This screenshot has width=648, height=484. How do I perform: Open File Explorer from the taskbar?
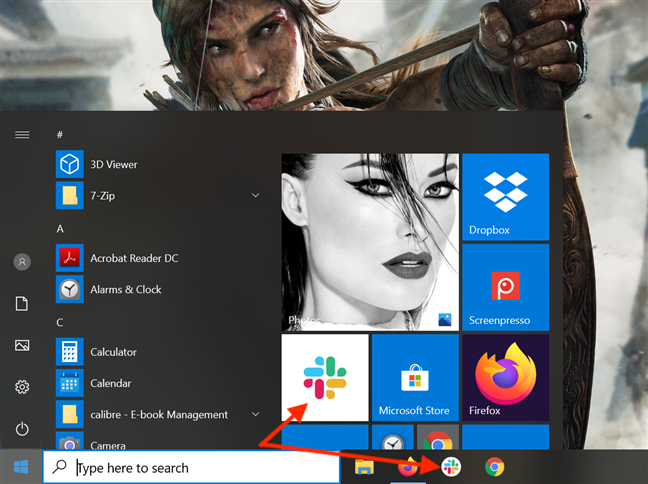[364, 467]
